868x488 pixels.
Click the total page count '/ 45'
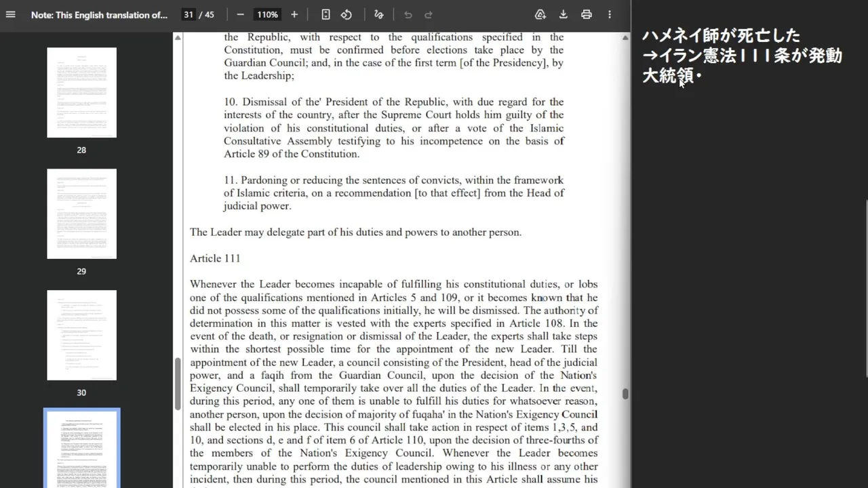click(207, 14)
